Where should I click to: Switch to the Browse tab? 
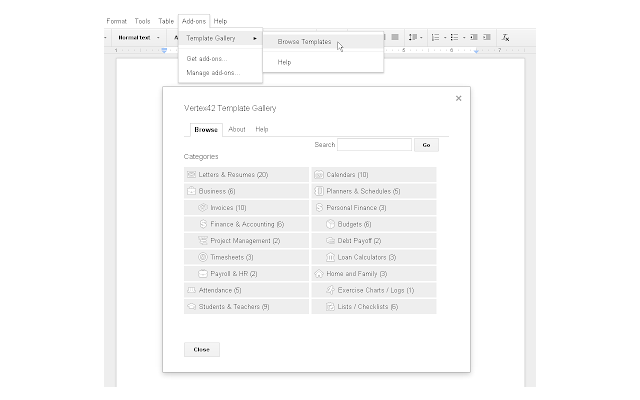point(206,130)
